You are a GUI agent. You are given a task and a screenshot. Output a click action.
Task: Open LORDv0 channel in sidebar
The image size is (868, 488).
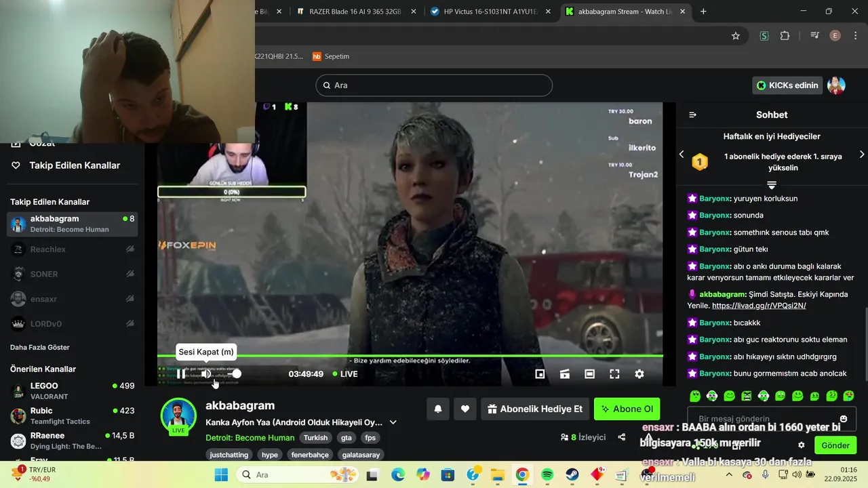[x=73, y=323]
